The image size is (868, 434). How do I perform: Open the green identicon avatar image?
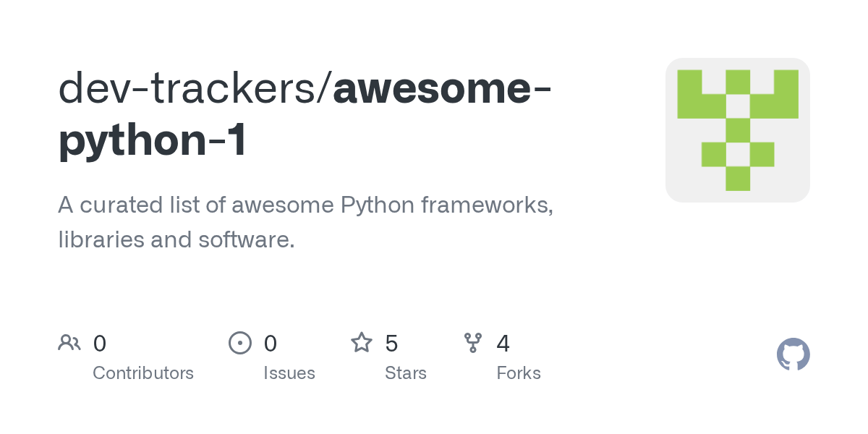[x=737, y=130]
